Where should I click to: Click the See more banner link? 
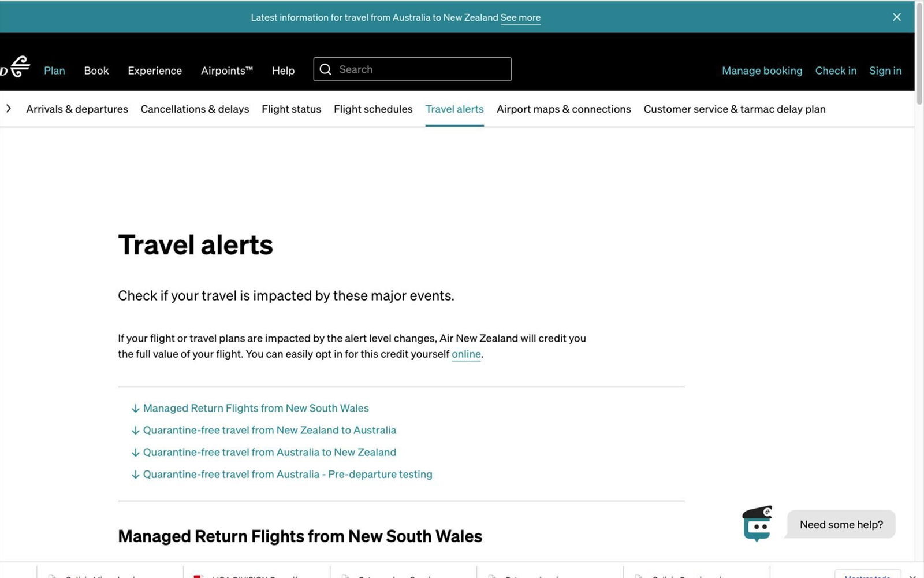tap(520, 17)
